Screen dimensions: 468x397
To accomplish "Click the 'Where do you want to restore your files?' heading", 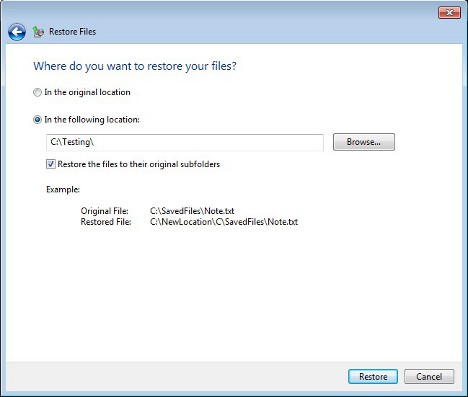I will pyautogui.click(x=135, y=66).
